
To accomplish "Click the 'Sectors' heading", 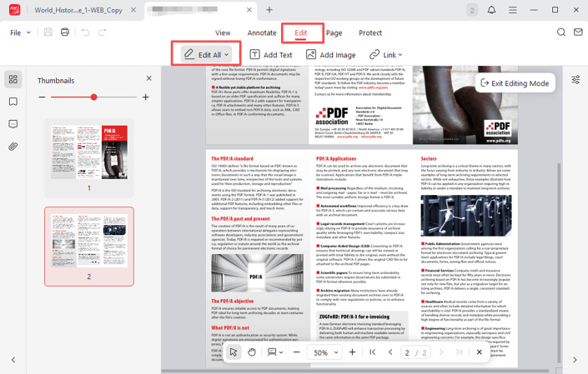I will click(429, 159).
